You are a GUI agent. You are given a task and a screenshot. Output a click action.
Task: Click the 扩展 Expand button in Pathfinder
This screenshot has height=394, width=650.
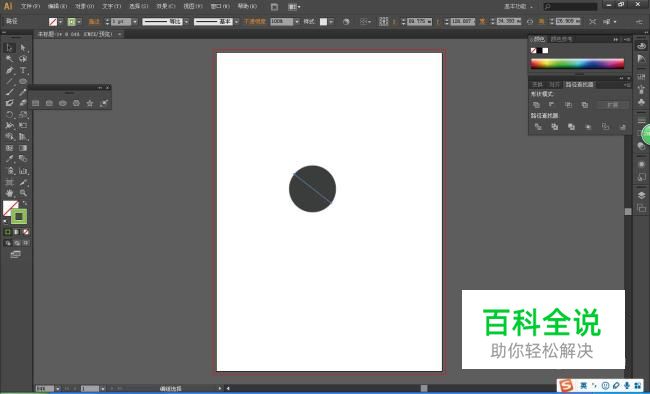point(613,105)
